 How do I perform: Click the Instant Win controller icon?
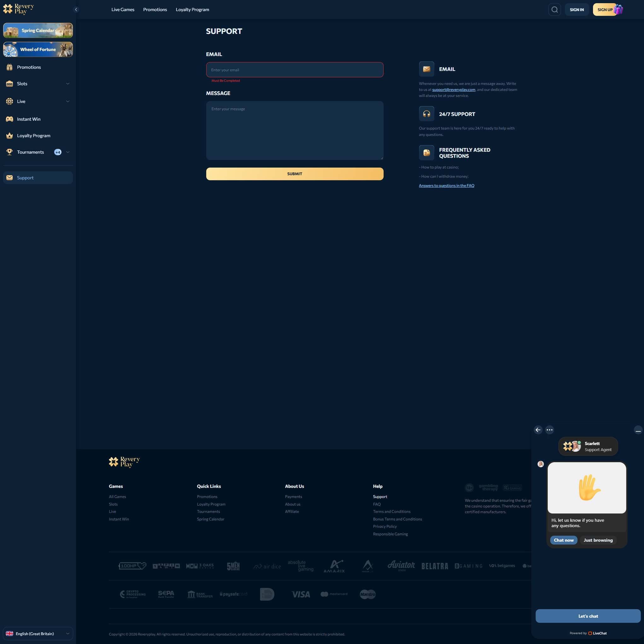point(10,119)
